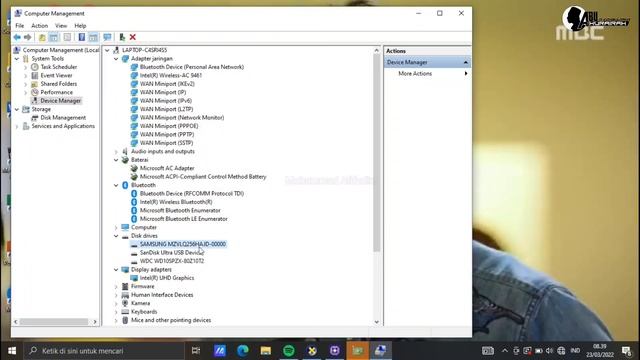Viewport: 640px width, 360px height.
Task: Open the Help menu
Action: [80, 26]
